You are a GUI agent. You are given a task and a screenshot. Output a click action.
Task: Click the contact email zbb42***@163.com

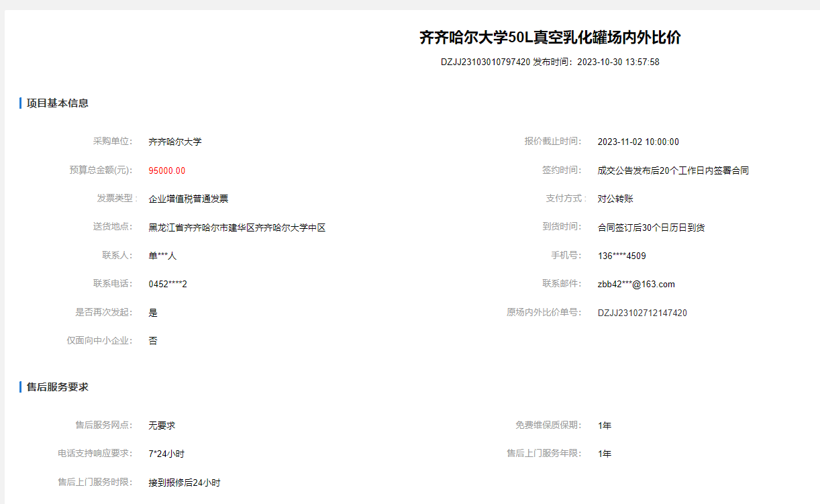click(x=636, y=285)
